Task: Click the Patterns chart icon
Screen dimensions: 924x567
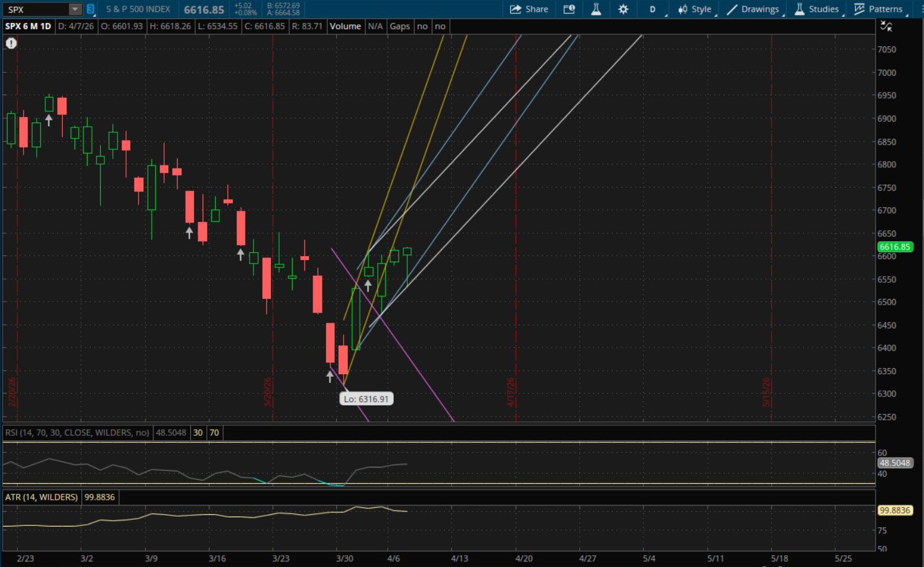Action: [x=859, y=9]
